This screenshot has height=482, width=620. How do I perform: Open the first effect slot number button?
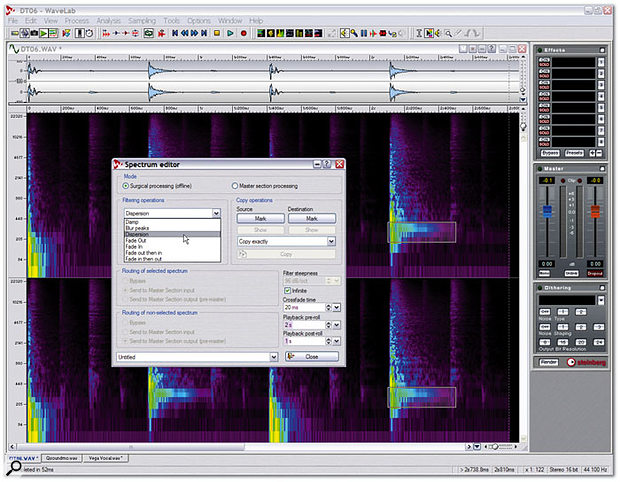[x=601, y=62]
